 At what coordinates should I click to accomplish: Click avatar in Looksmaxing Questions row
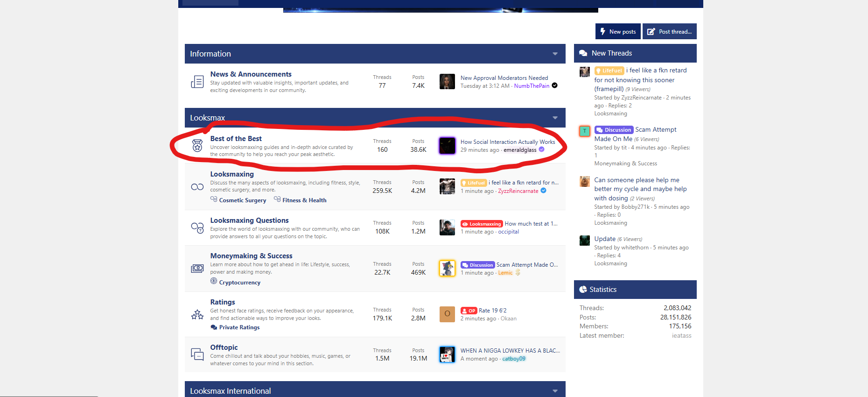(x=447, y=227)
